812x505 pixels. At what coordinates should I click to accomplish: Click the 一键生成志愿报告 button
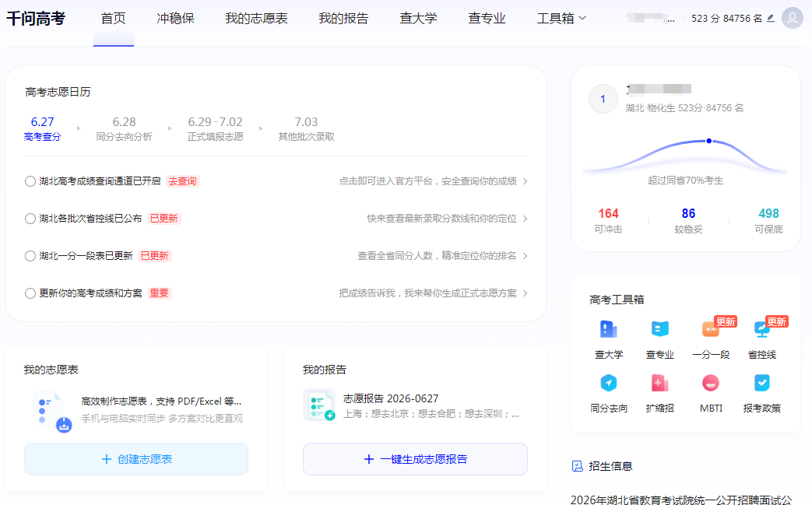(415, 459)
